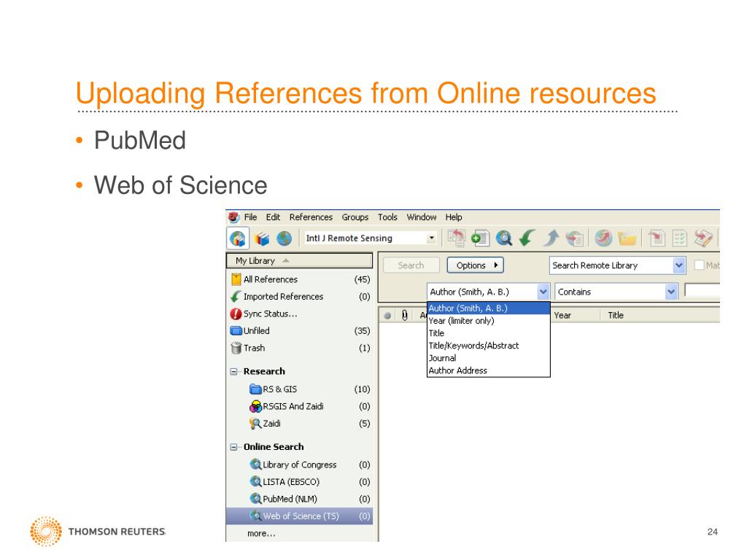Choose Author Address from the field list
The width and height of the screenshot is (747, 560).
click(489, 370)
